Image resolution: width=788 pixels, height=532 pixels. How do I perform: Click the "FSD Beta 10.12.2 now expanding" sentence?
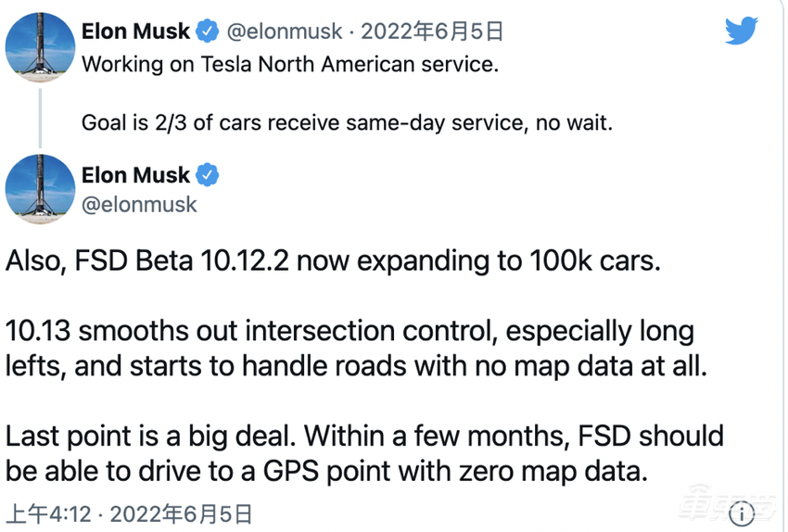coord(334,261)
